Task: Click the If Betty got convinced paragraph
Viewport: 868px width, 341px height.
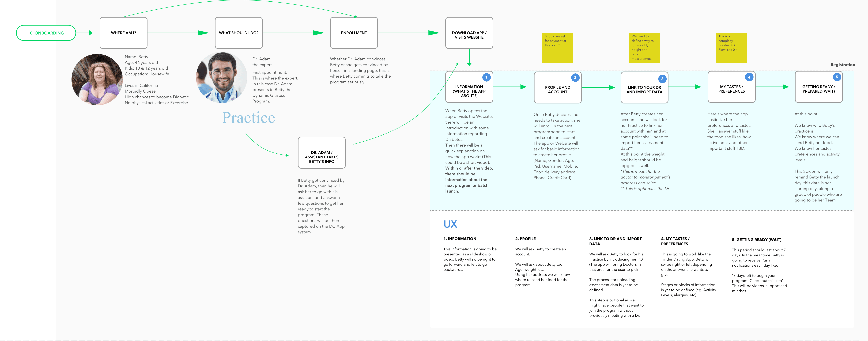Action: [x=321, y=206]
